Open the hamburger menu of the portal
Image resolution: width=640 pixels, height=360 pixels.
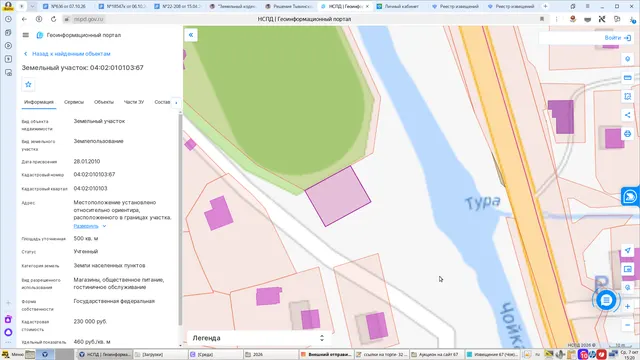(26, 35)
